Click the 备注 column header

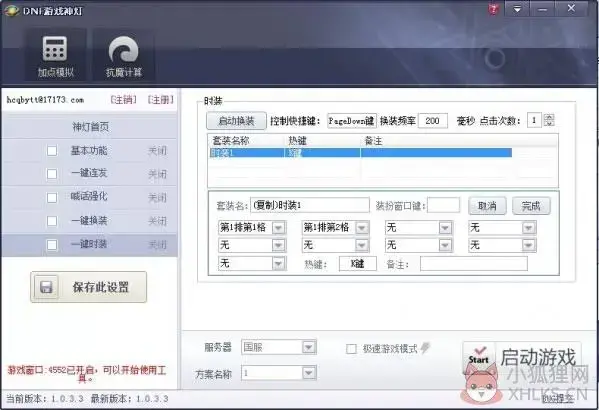click(x=373, y=141)
